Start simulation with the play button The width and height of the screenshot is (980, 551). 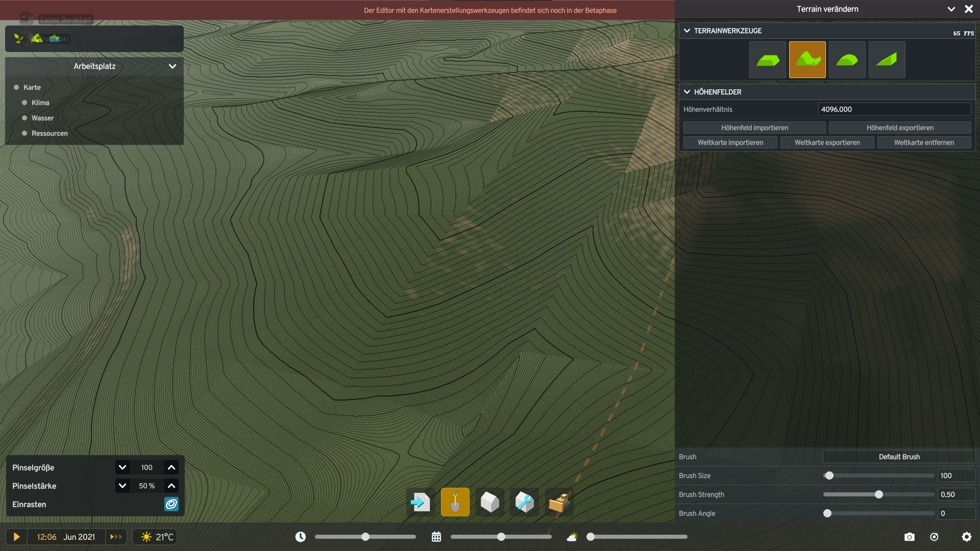click(x=16, y=537)
